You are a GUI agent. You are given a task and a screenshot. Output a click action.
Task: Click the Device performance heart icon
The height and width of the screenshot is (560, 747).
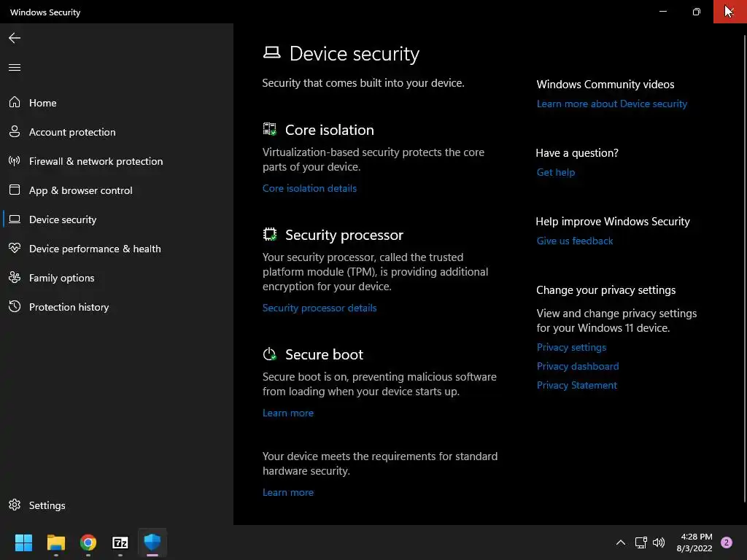click(15, 248)
